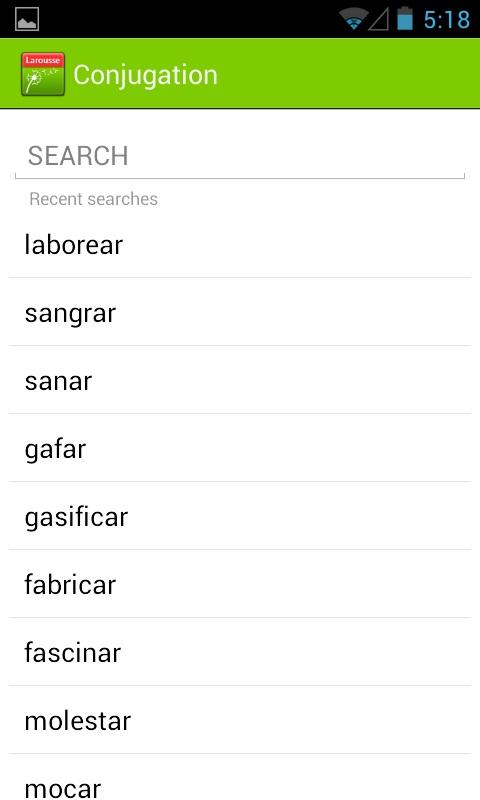Image resolution: width=480 pixels, height=800 pixels.
Task: Tap the battery status icon
Action: point(405,19)
